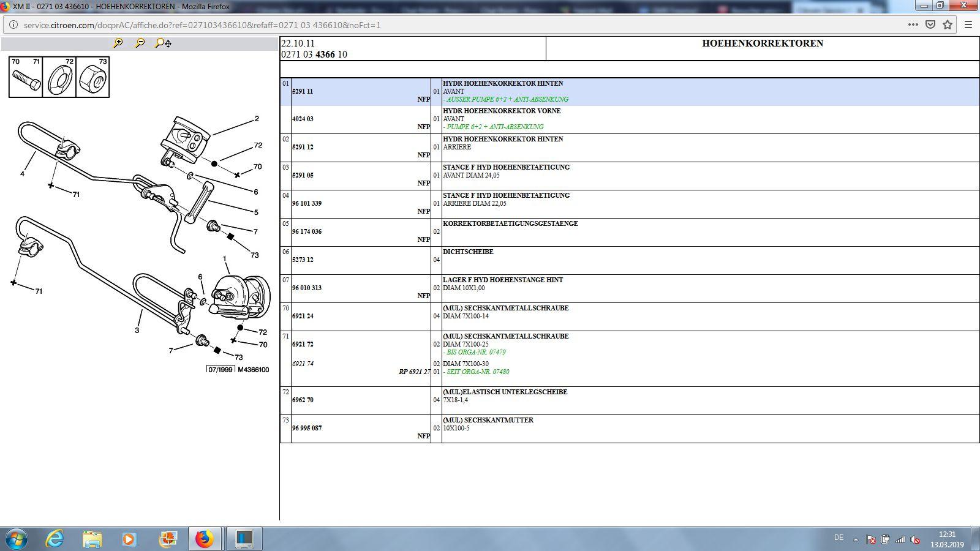This screenshot has height=551, width=980.
Task: Click part number 96 174 036
Action: click(x=307, y=231)
